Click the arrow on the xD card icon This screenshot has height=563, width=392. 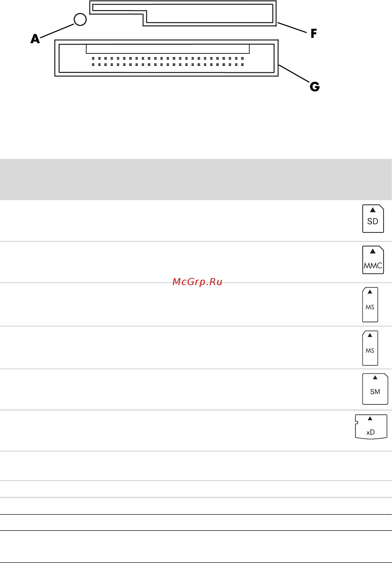tap(370, 418)
